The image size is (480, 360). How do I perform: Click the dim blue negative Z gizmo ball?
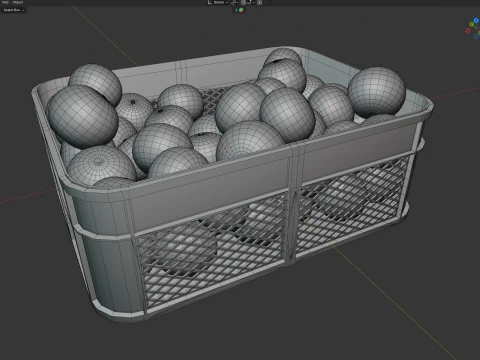[x=476, y=37]
